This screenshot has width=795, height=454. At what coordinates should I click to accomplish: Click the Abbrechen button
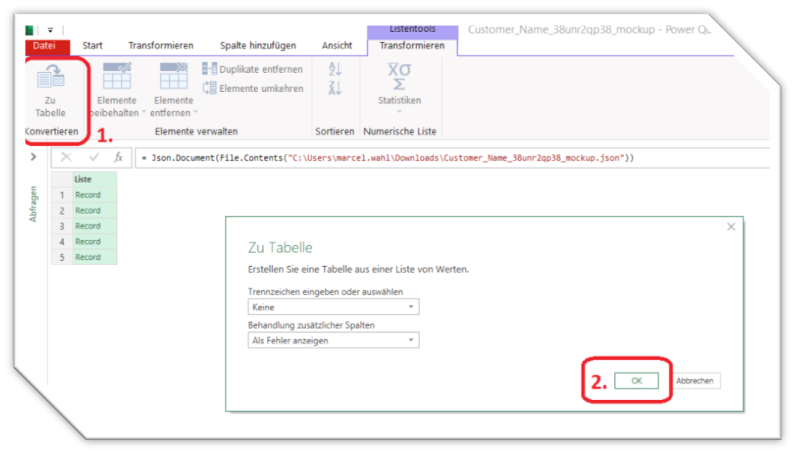pyautogui.click(x=695, y=381)
